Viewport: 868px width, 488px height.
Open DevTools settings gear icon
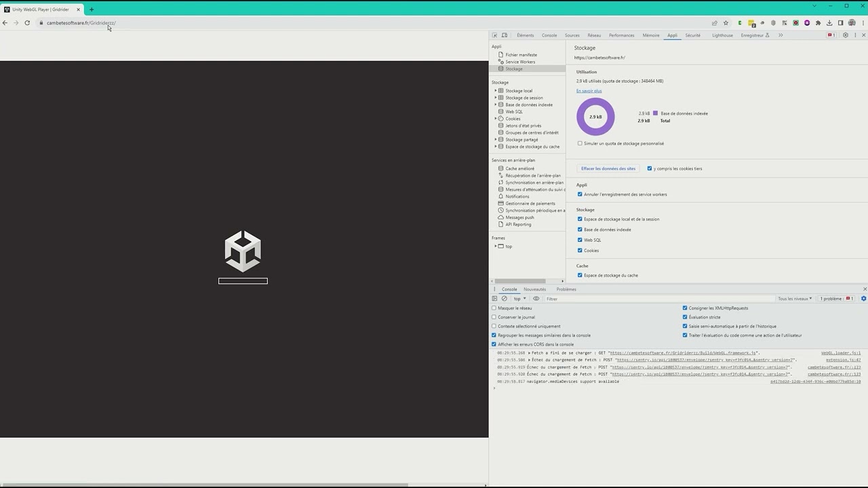tap(845, 35)
